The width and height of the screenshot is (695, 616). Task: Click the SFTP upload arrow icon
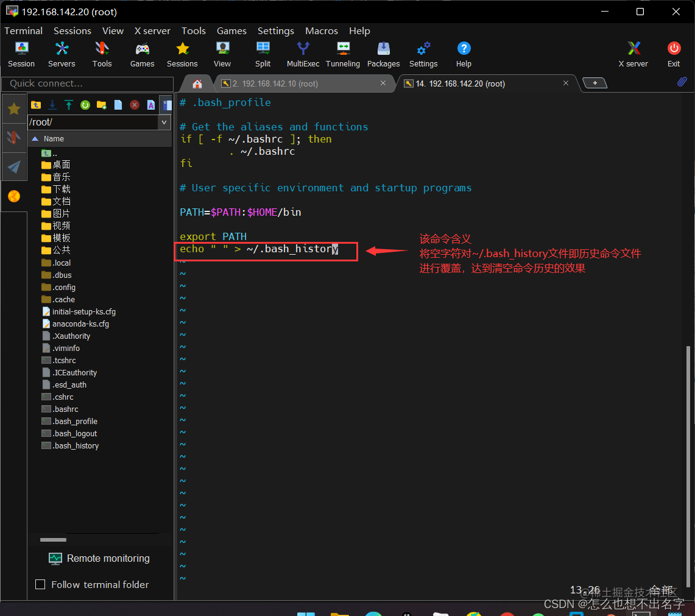pos(69,105)
